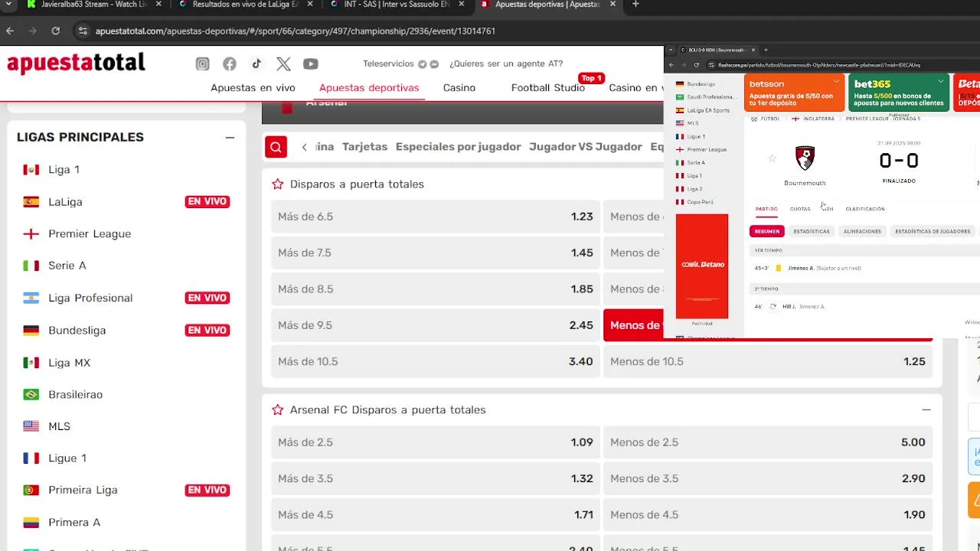Image resolution: width=980 pixels, height=551 pixels.
Task: Switch to Tarjetas market tab
Action: coord(364,147)
